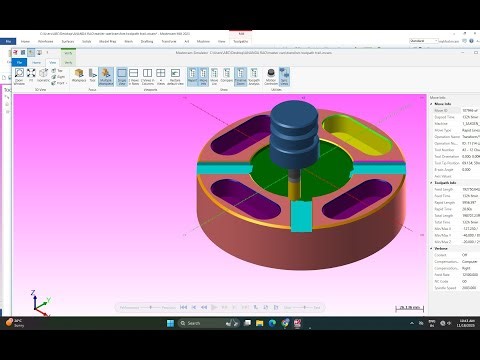The image size is (480, 360).
Task: Open Mastercam Toolpaths tab
Action: (x=240, y=41)
